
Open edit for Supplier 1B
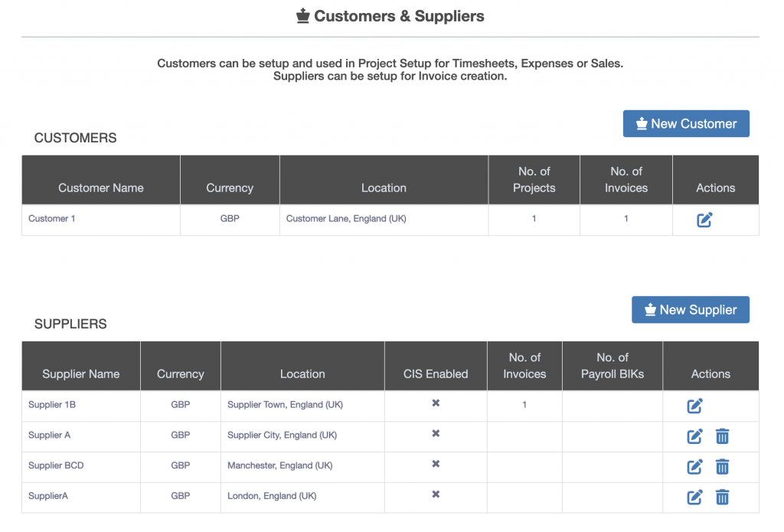694,406
